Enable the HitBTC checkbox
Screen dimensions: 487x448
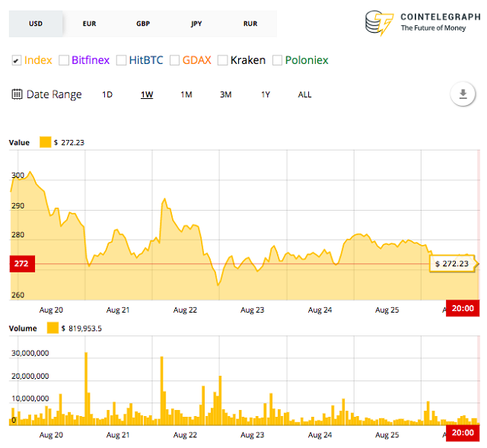pos(122,60)
